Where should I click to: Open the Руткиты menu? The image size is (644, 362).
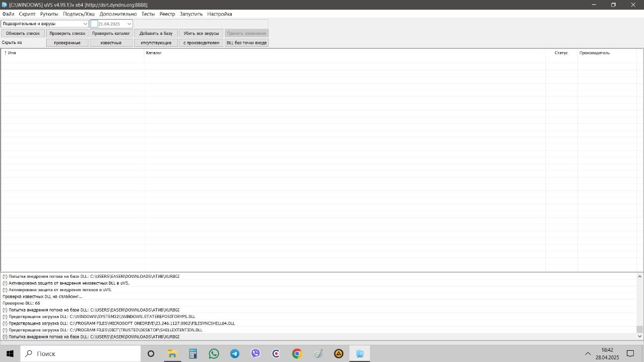pos(49,14)
